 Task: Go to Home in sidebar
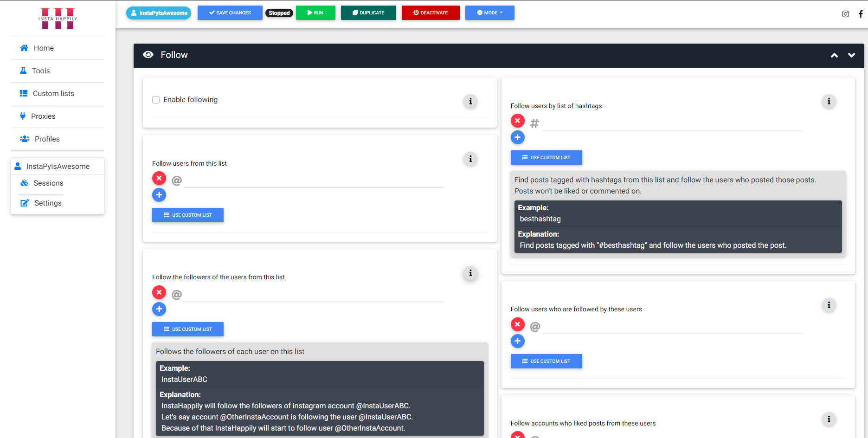pyautogui.click(x=44, y=48)
